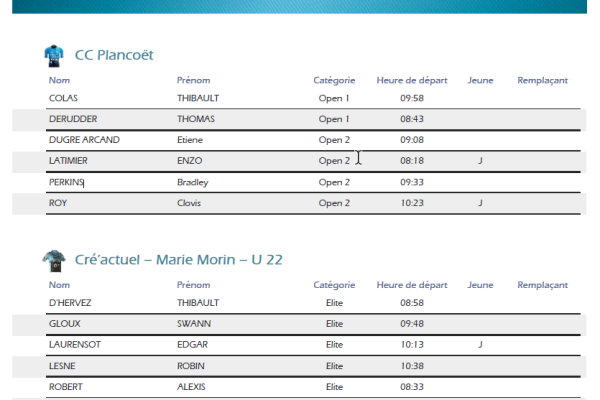The width and height of the screenshot is (600, 400).
Task: Click the first name Bradley
Action: point(192,183)
